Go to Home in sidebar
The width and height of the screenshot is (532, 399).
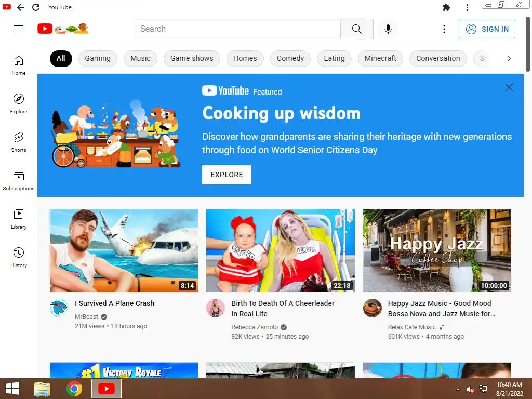(x=19, y=65)
